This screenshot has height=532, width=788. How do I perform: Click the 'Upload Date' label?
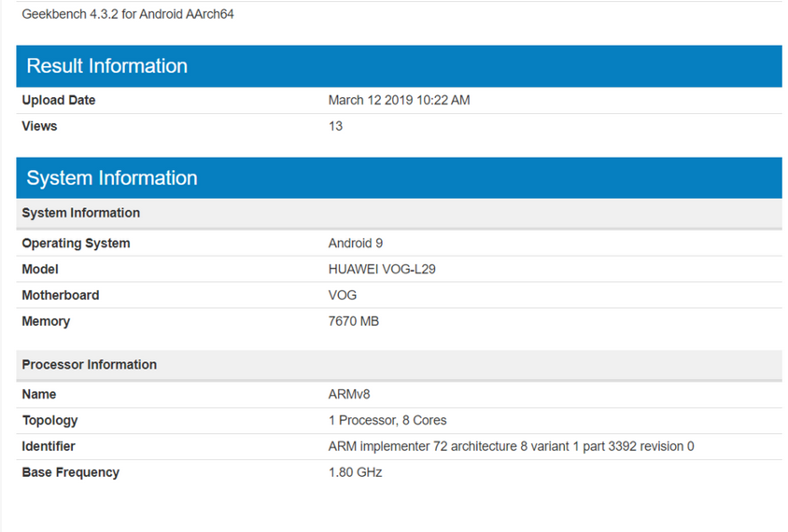click(x=58, y=100)
